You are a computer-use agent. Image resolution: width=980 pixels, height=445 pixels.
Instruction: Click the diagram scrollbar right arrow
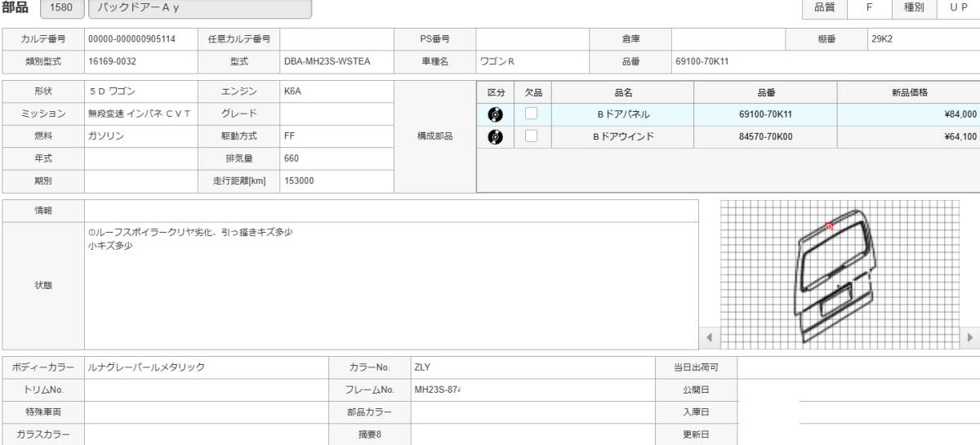[969, 336]
